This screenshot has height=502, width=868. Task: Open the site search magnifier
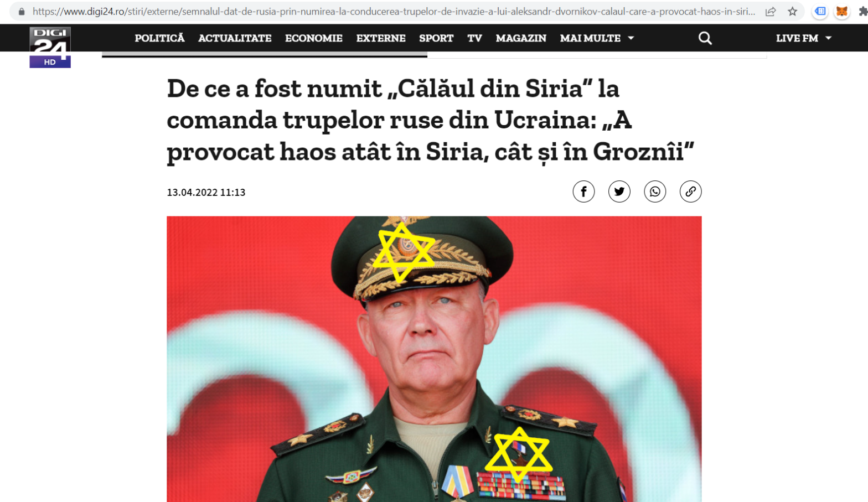click(x=705, y=38)
